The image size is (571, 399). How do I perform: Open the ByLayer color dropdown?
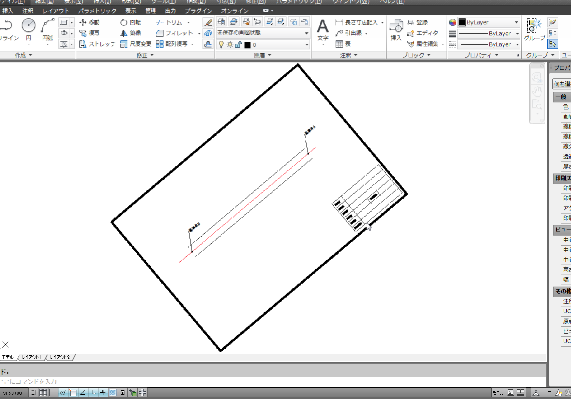pos(489,23)
